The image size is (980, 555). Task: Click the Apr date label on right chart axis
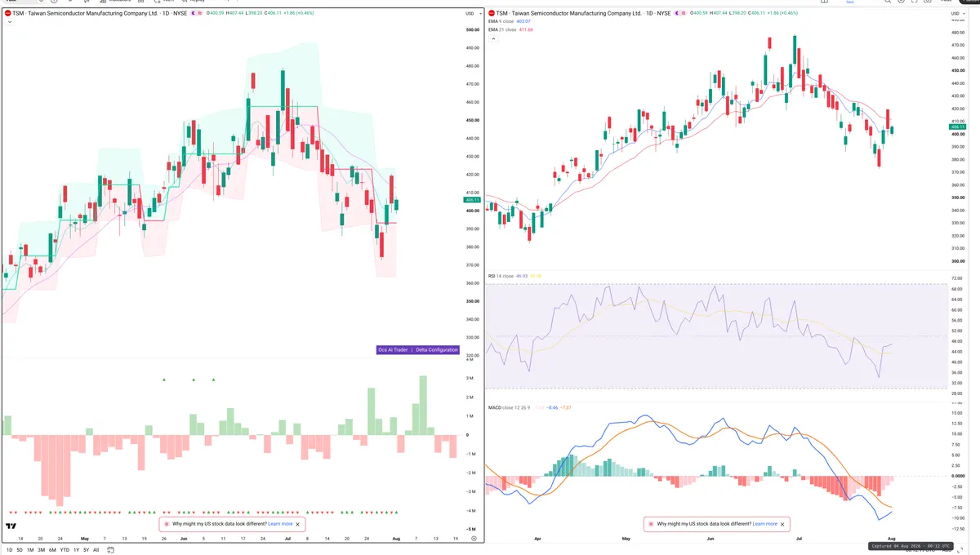(x=537, y=539)
